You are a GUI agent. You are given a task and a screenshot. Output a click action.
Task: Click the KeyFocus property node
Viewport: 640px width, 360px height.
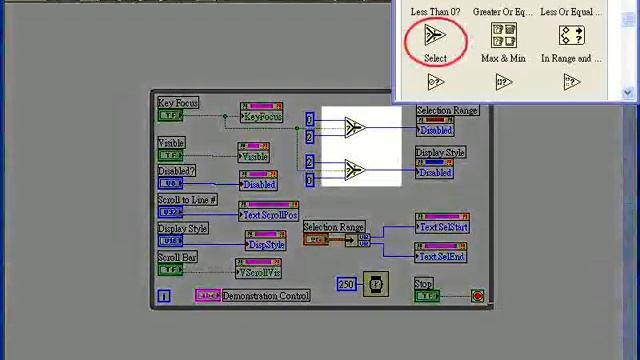[x=262, y=113]
